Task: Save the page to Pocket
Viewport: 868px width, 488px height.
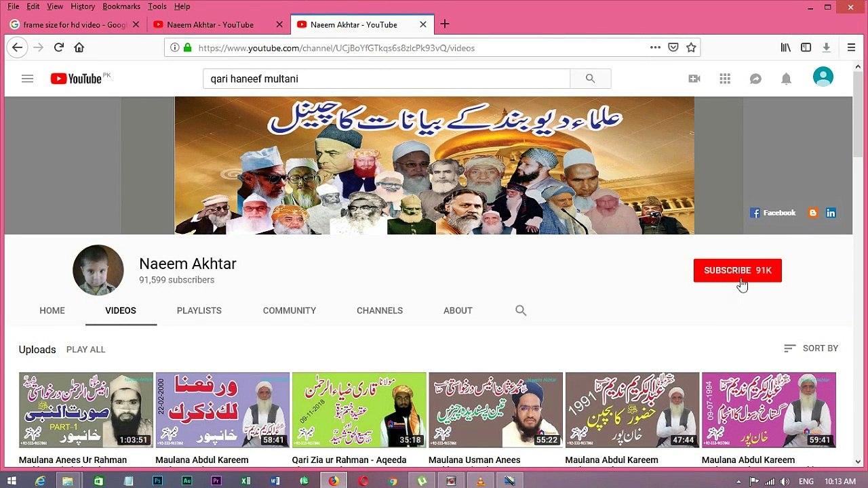Action: coord(673,47)
